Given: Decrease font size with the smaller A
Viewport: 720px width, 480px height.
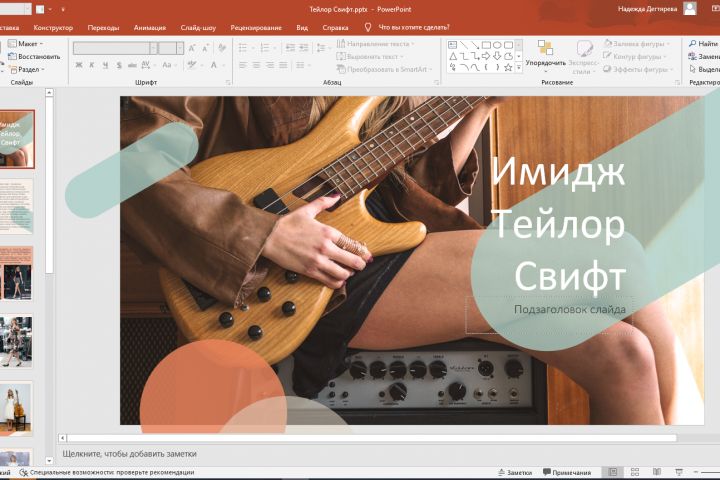Looking at the screenshot, I should [x=206, y=48].
